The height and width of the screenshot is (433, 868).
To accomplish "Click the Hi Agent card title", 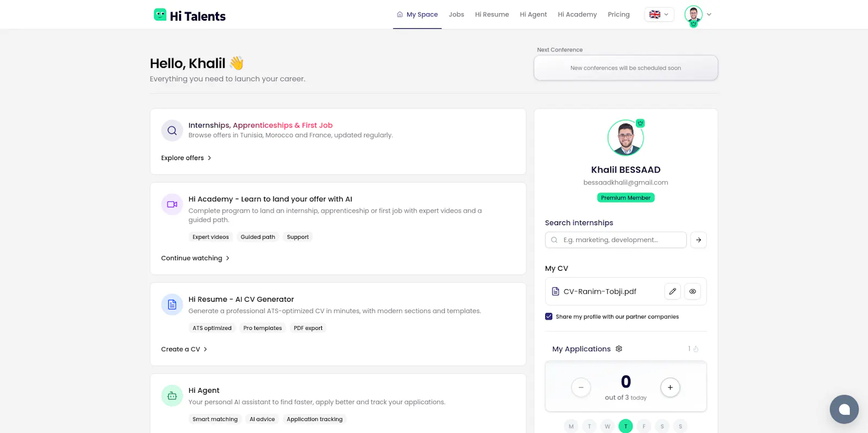I will tap(204, 391).
